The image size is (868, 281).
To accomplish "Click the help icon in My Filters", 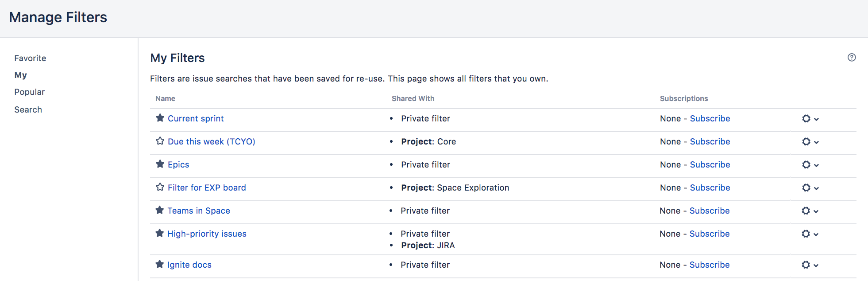I will [x=851, y=57].
